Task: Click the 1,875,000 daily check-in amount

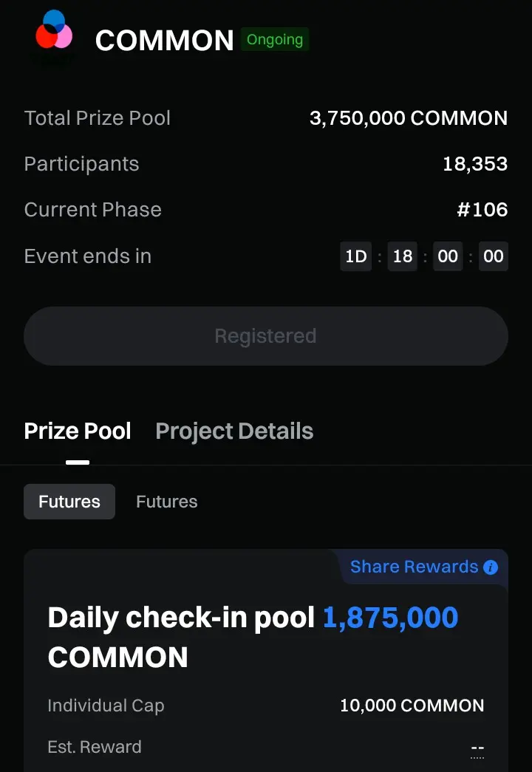Action: click(390, 618)
